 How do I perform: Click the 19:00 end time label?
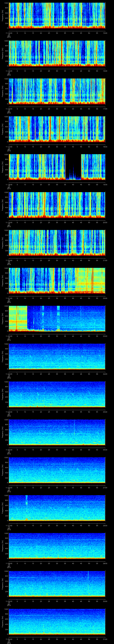click(105, 184)
